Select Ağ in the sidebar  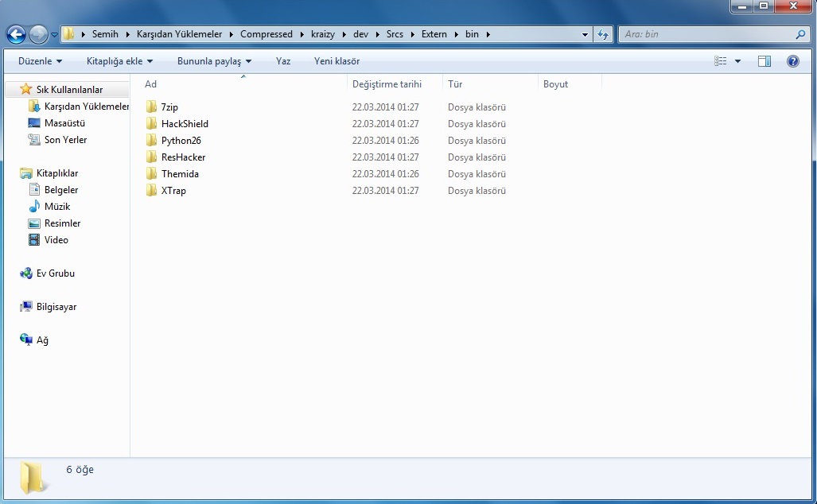pos(42,340)
